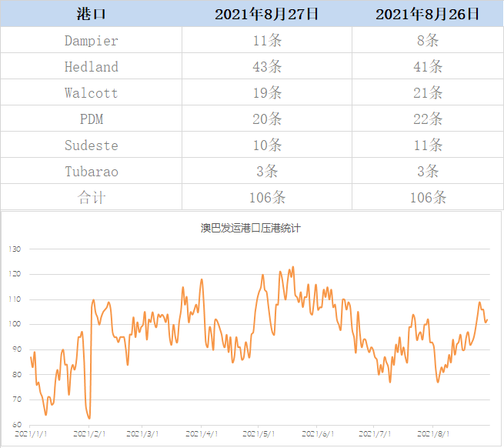Image resolution: width=504 pixels, height=448 pixels.
Task: Click the 90 y-axis label
Action: tap(17, 349)
